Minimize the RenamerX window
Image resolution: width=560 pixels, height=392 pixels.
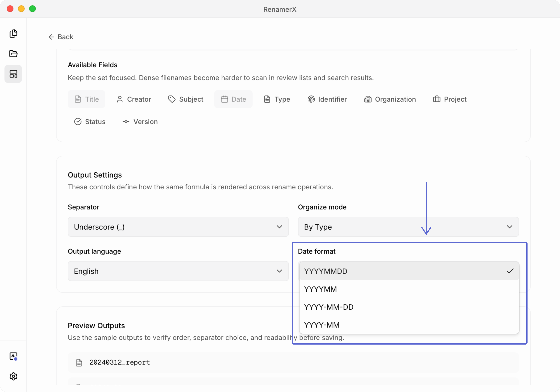(21, 9)
